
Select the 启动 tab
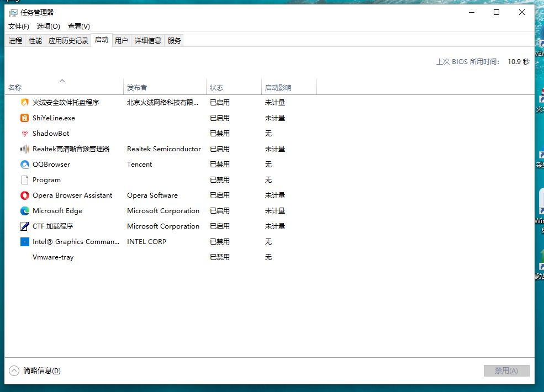point(101,40)
